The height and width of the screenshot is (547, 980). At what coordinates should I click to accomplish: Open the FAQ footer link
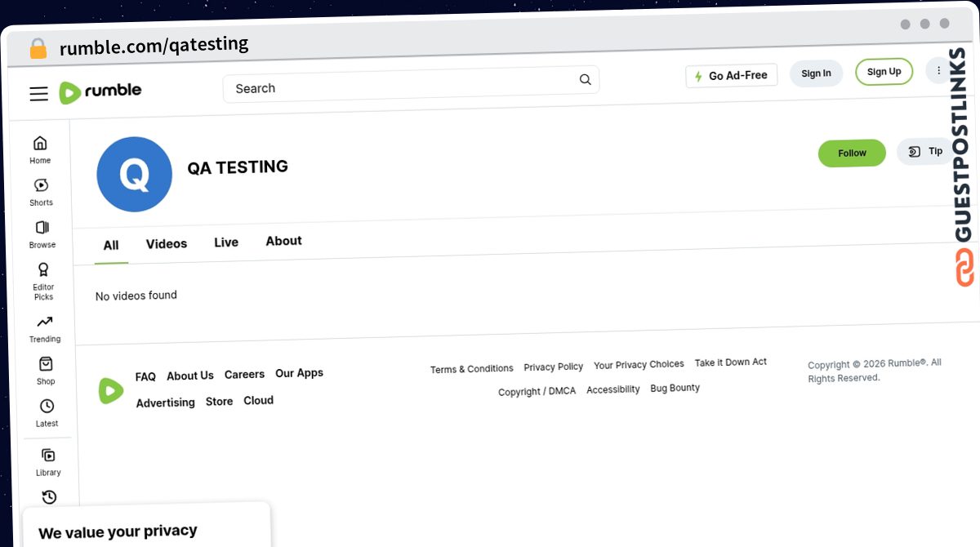click(145, 377)
